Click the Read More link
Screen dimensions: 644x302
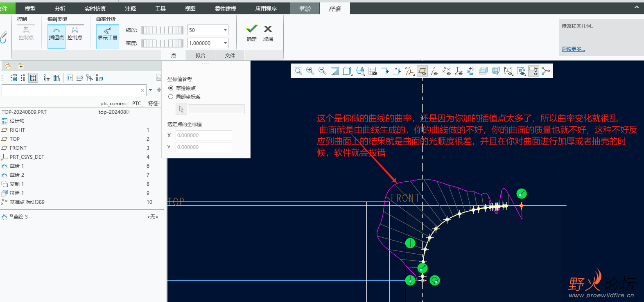click(573, 49)
